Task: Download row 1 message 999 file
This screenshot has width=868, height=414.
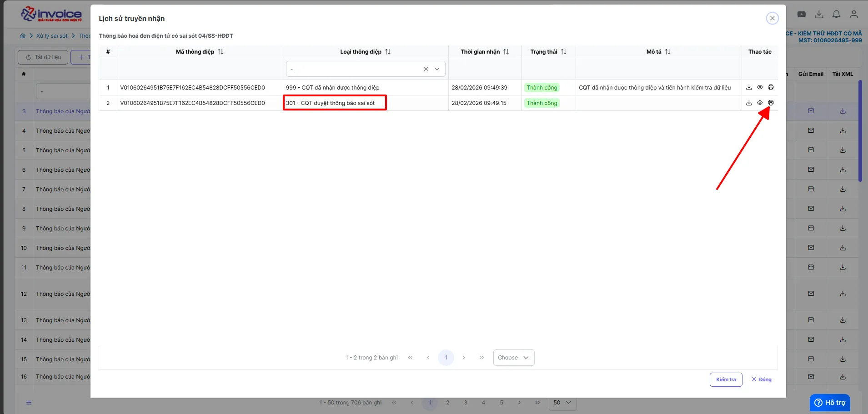Action: [x=749, y=87]
